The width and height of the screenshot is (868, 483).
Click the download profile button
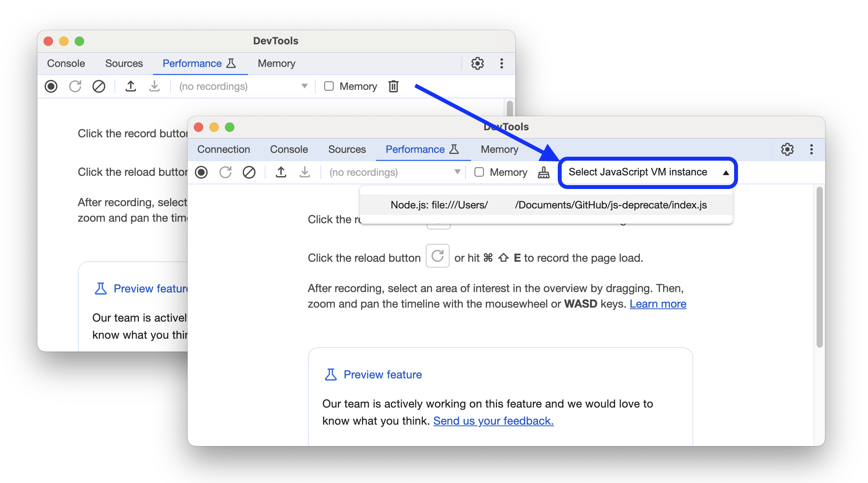click(x=304, y=172)
